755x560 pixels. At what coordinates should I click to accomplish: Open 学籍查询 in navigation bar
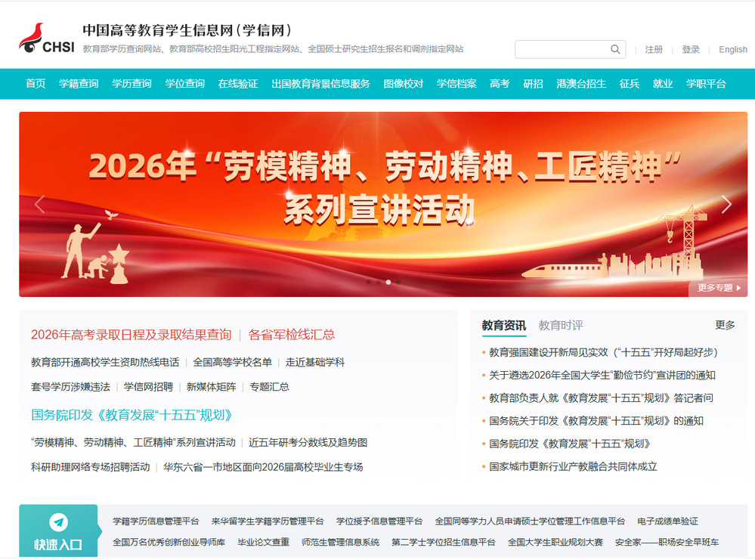click(79, 84)
